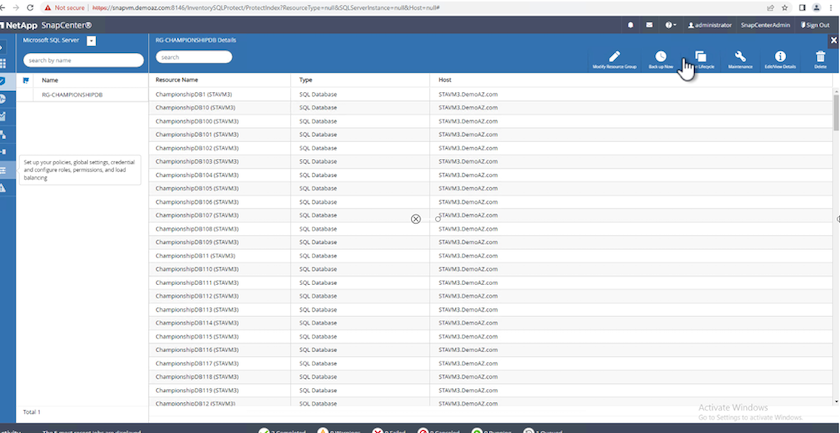Open the Resources shield icon in sidebar

[x=3, y=81]
